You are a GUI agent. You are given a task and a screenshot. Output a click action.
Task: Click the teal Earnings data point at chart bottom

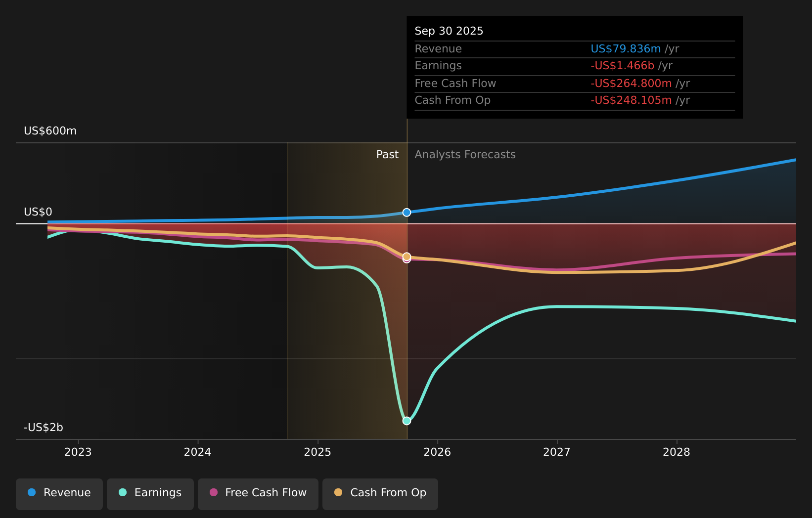(x=406, y=421)
